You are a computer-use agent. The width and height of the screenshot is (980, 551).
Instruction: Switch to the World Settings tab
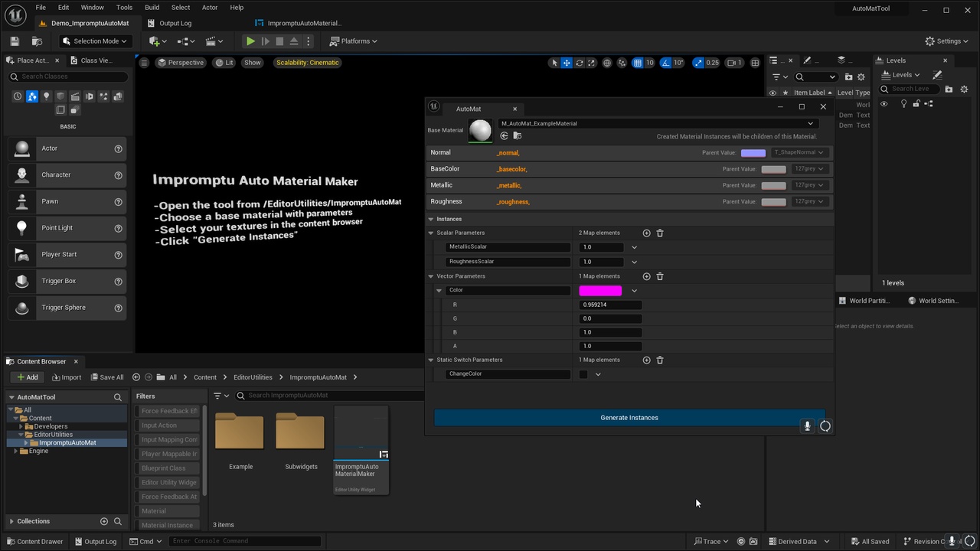pyautogui.click(x=933, y=301)
